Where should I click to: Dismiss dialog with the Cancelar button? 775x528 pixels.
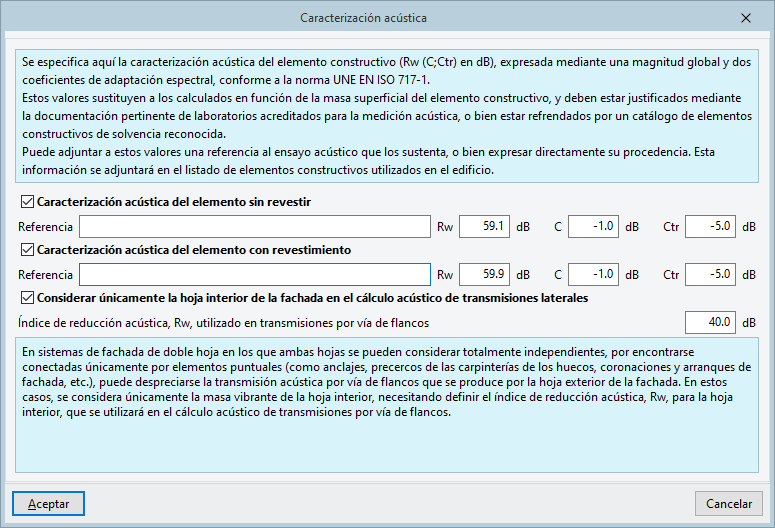coord(729,503)
